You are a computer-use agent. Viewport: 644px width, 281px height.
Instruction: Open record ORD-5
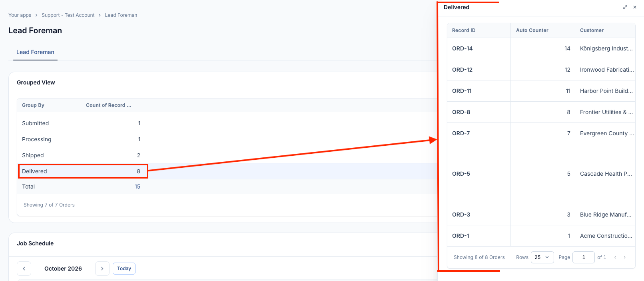pos(461,174)
